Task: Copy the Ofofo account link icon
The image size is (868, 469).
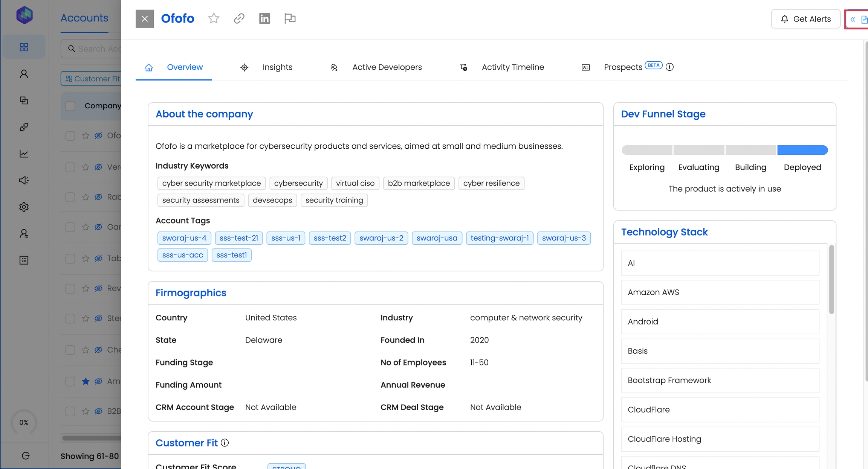Action: click(239, 18)
